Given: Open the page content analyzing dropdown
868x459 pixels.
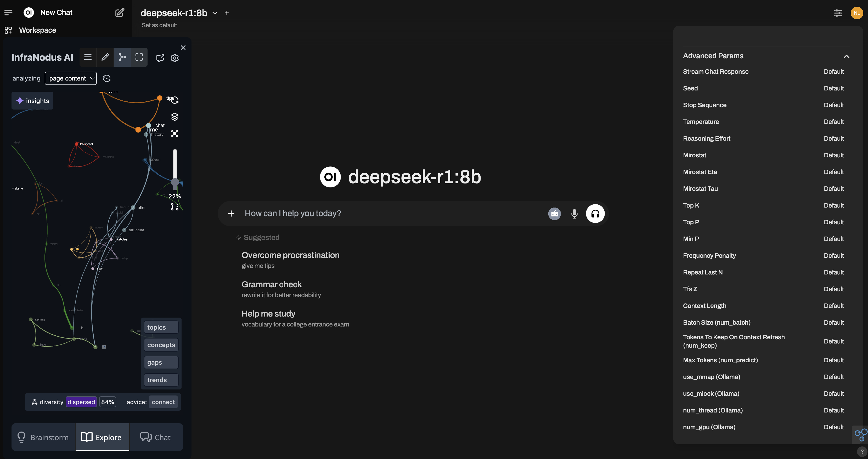Looking at the screenshot, I should (71, 78).
